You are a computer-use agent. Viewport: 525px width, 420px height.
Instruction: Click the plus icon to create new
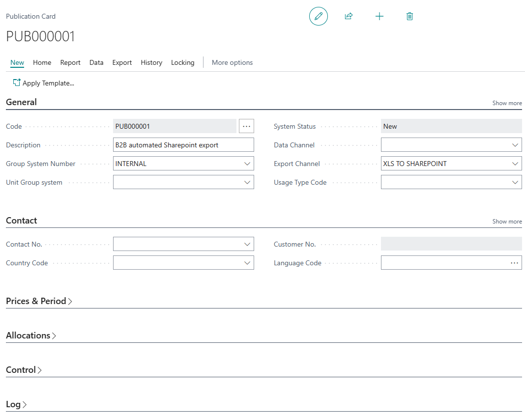click(x=379, y=16)
